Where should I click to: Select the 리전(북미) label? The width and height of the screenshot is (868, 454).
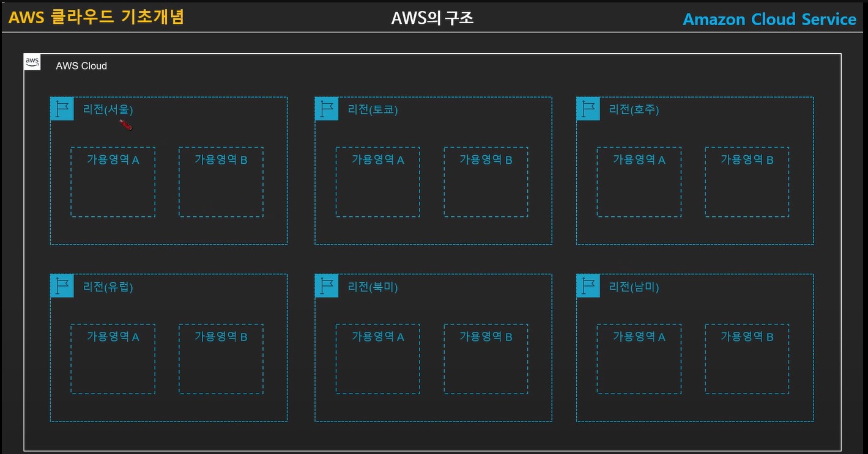[373, 287]
